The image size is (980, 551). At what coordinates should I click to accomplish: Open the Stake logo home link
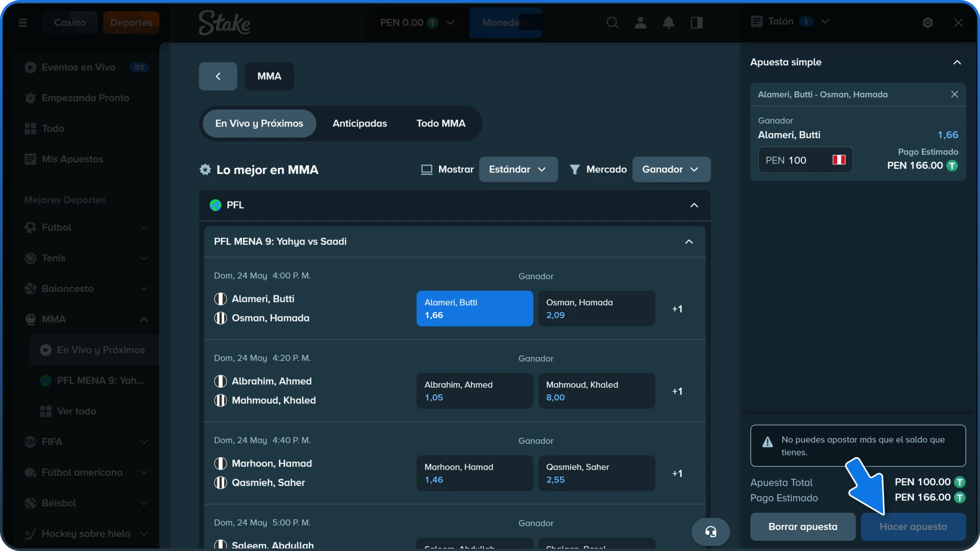(224, 22)
